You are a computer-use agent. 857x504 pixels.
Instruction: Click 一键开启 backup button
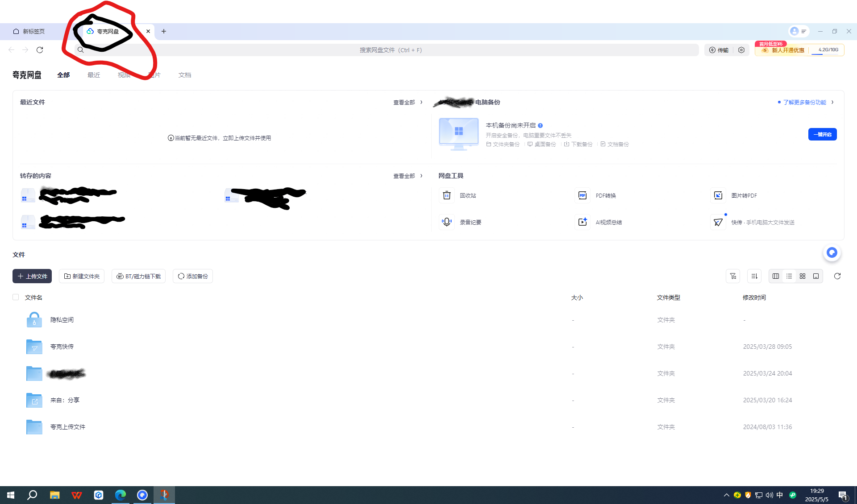coord(822,134)
